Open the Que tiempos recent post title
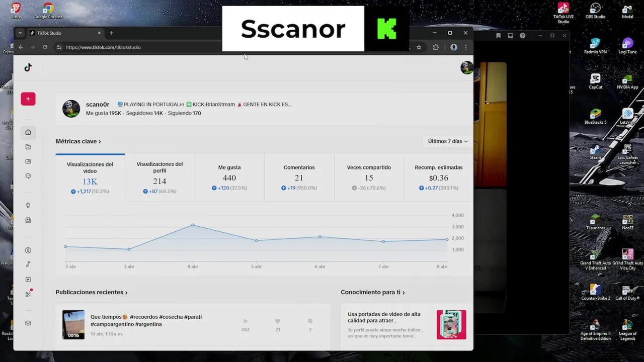Screen dimensions: 644x362 pyautogui.click(x=146, y=321)
